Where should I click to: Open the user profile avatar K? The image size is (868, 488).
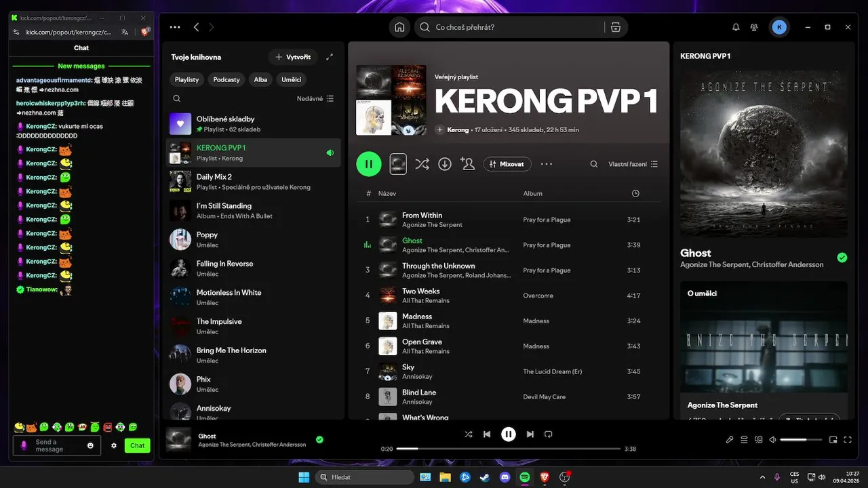[779, 27]
